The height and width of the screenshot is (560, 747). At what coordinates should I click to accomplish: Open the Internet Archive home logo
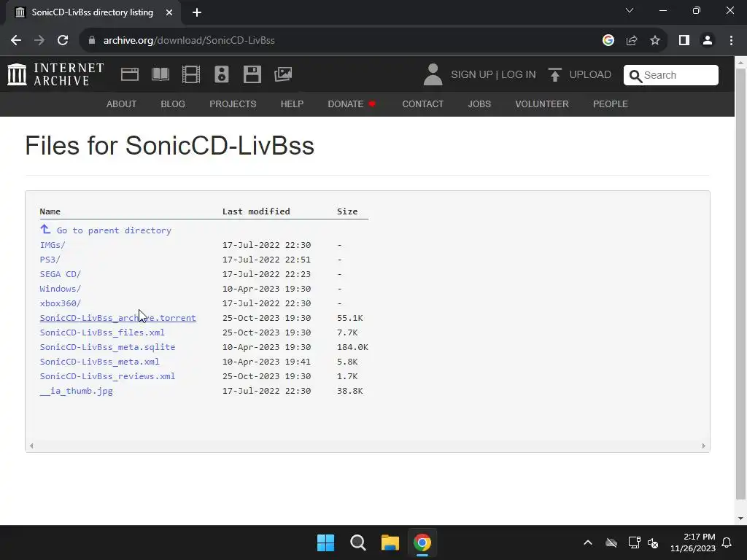point(55,74)
